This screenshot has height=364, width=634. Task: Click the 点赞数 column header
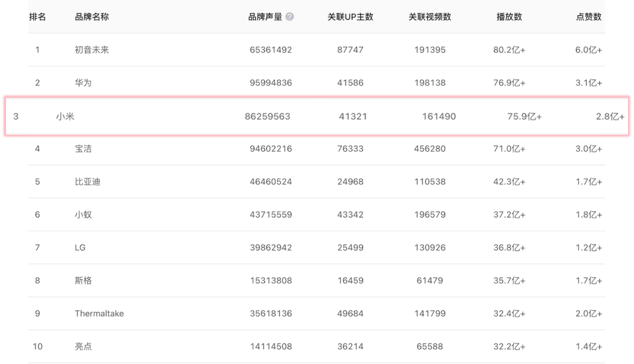click(589, 17)
